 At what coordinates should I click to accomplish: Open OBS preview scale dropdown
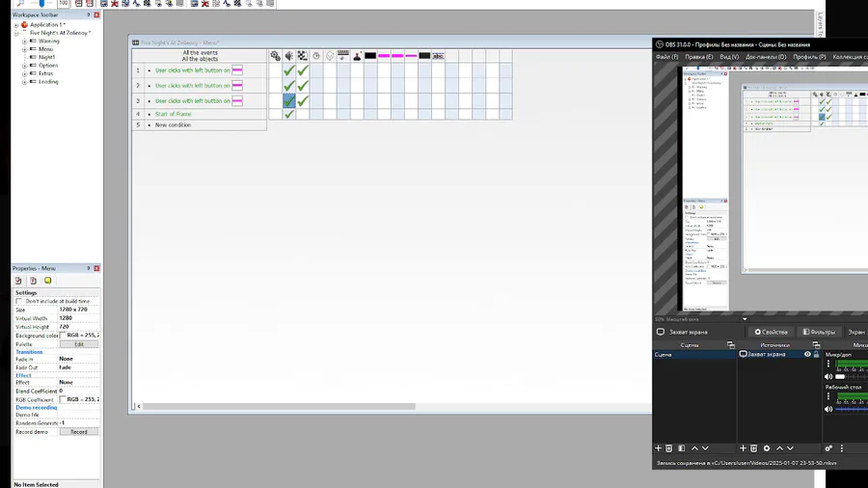click(745, 319)
